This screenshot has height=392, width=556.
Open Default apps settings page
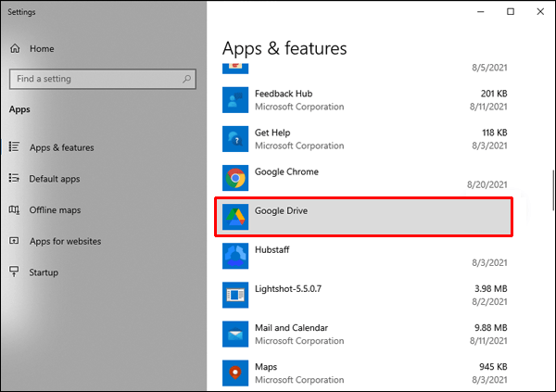pyautogui.click(x=55, y=179)
